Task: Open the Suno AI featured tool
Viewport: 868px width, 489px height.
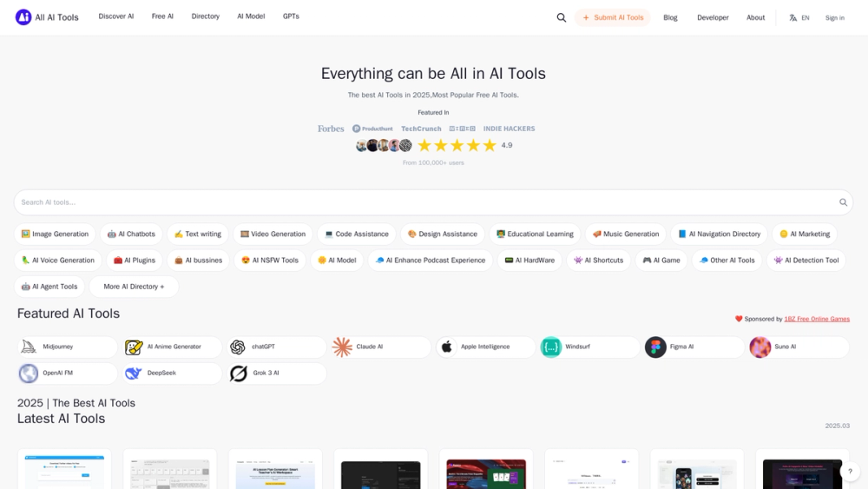Action: (x=799, y=347)
